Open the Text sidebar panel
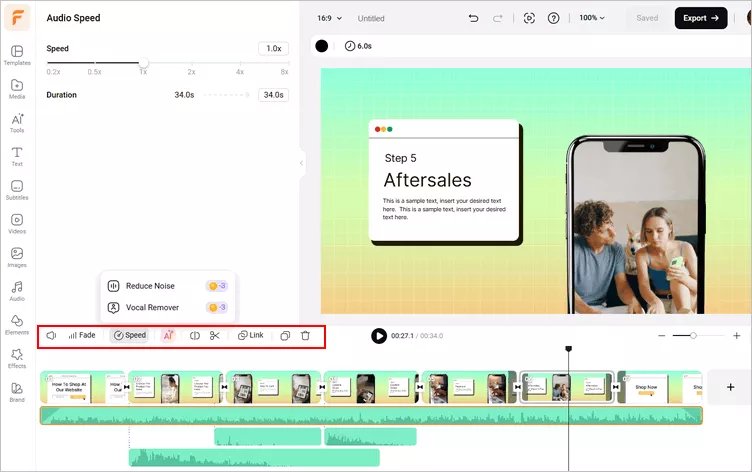Image resolution: width=752 pixels, height=472 pixels. pyautogui.click(x=17, y=156)
